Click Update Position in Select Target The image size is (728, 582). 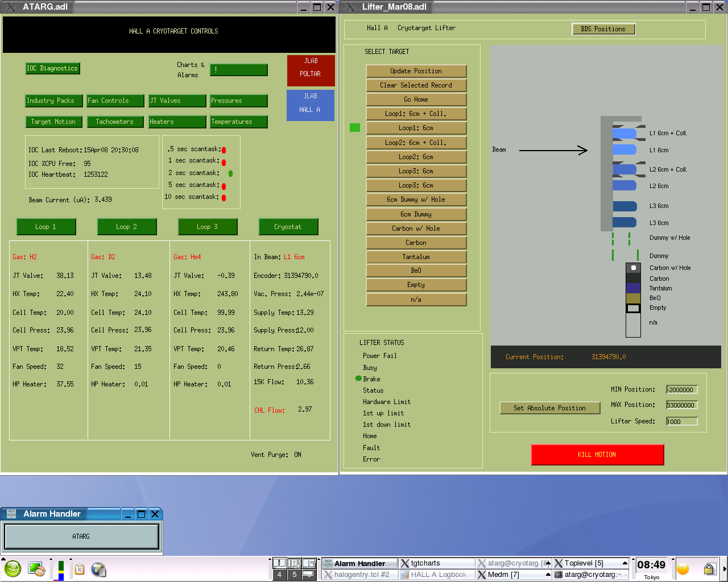416,71
